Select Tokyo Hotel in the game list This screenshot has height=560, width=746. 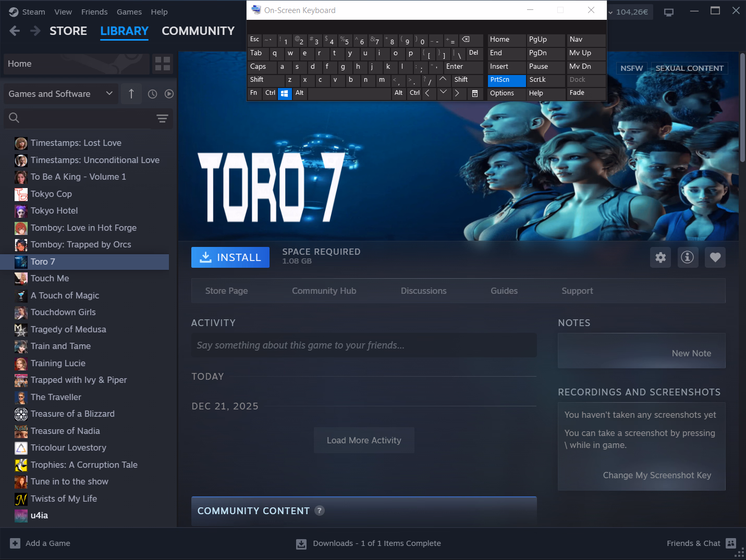pyautogui.click(x=84, y=210)
